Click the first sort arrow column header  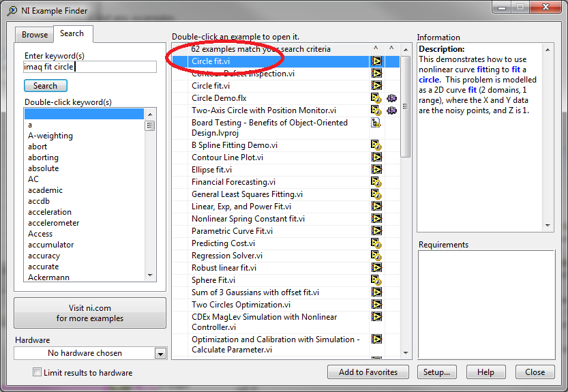(376, 48)
